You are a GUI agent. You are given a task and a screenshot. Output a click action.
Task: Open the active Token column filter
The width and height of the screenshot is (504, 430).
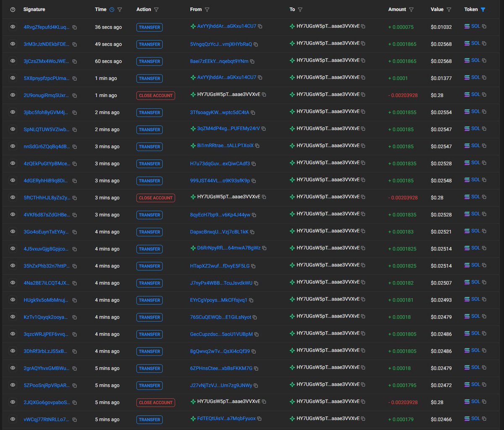483,10
